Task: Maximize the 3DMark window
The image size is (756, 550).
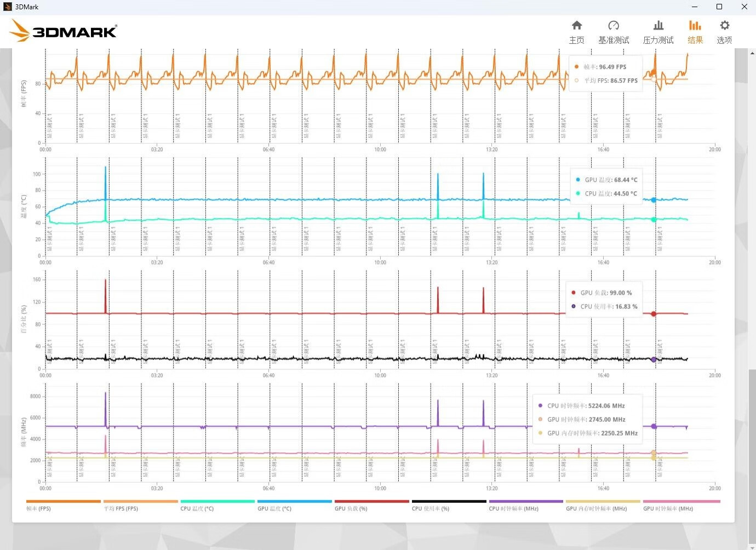Action: [719, 7]
